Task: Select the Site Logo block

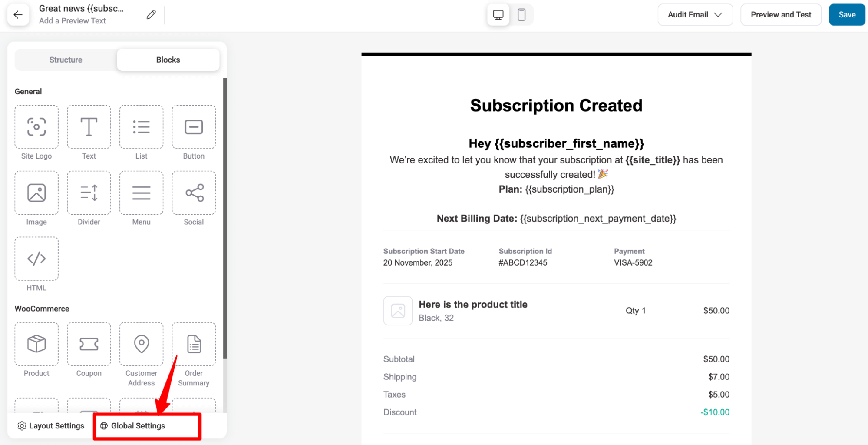Action: coord(36,127)
